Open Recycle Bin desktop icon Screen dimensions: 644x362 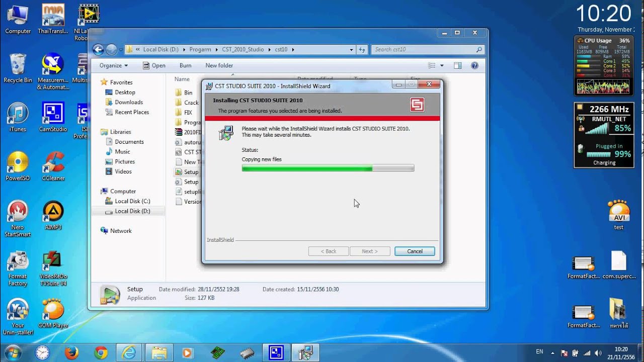coord(18,68)
